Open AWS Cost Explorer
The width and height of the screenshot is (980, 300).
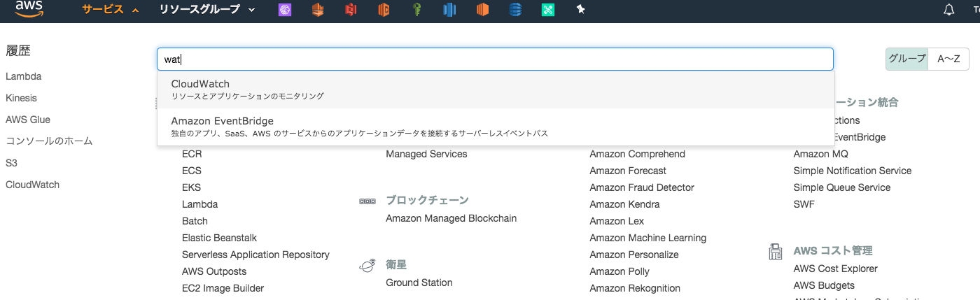(x=836, y=269)
